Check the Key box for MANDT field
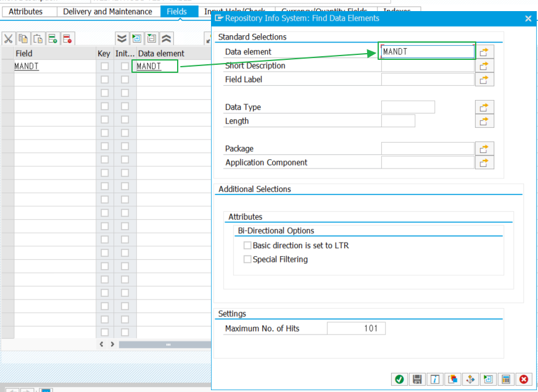The width and height of the screenshot is (538, 392). point(104,67)
